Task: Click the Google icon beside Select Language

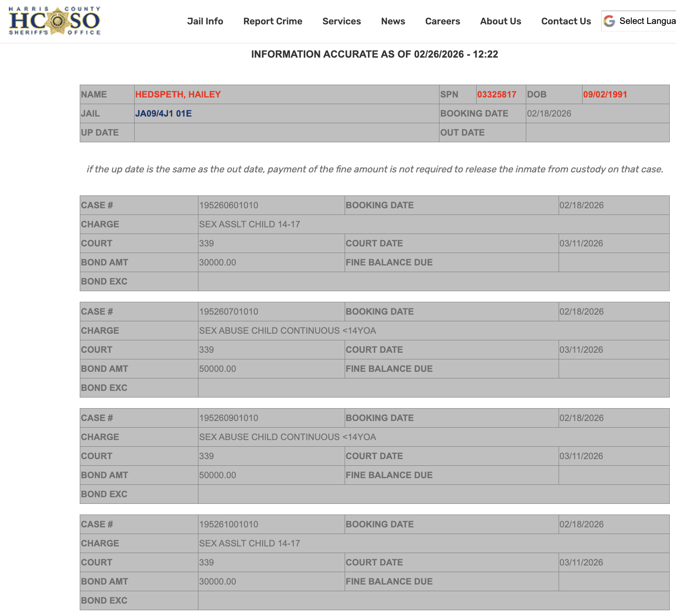Action: point(610,21)
